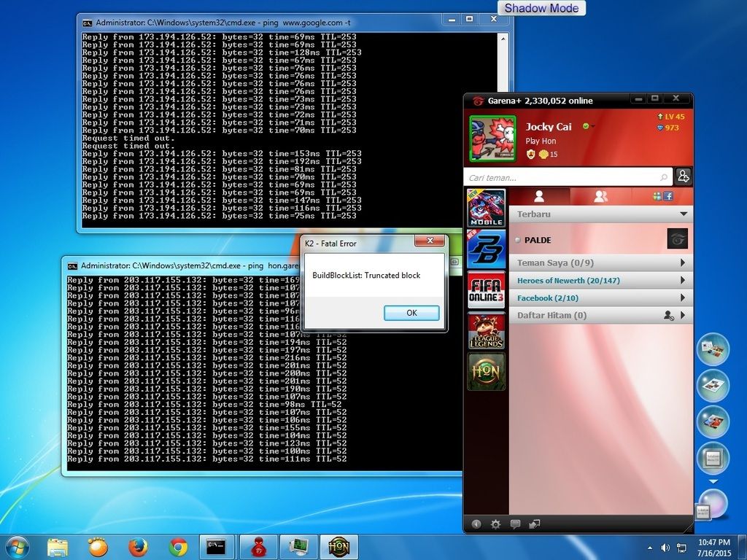Click the 'BuildBlockList: Truncated block' message

click(x=366, y=275)
